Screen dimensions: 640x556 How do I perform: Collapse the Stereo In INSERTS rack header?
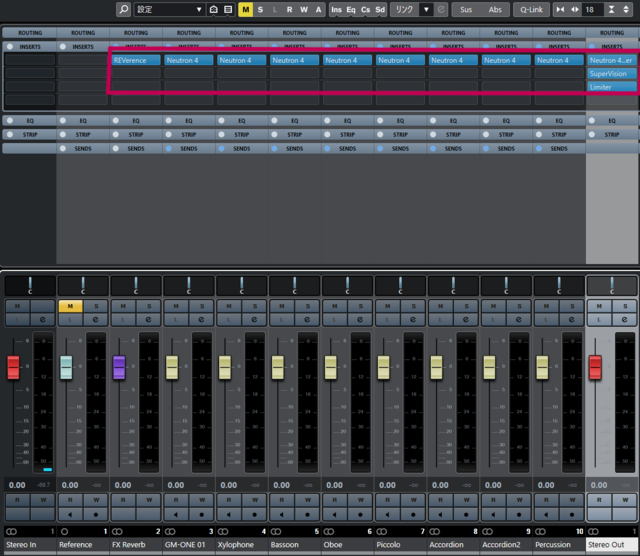[x=29, y=47]
